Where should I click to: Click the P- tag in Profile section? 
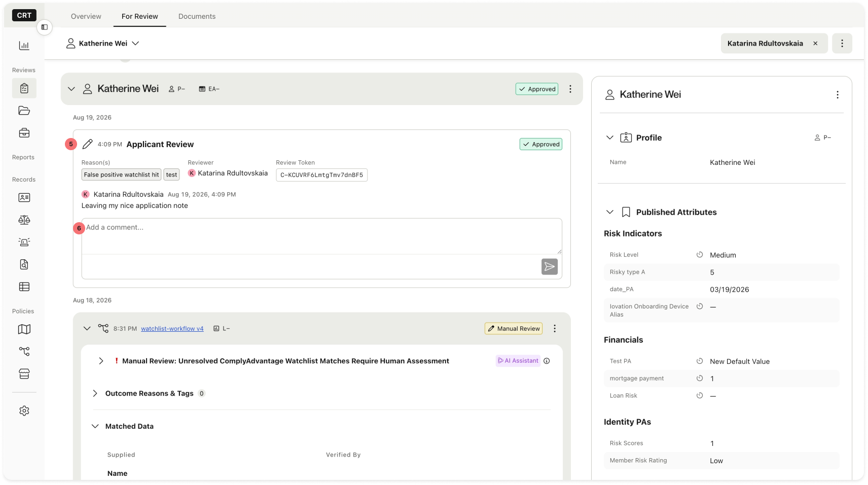click(822, 137)
